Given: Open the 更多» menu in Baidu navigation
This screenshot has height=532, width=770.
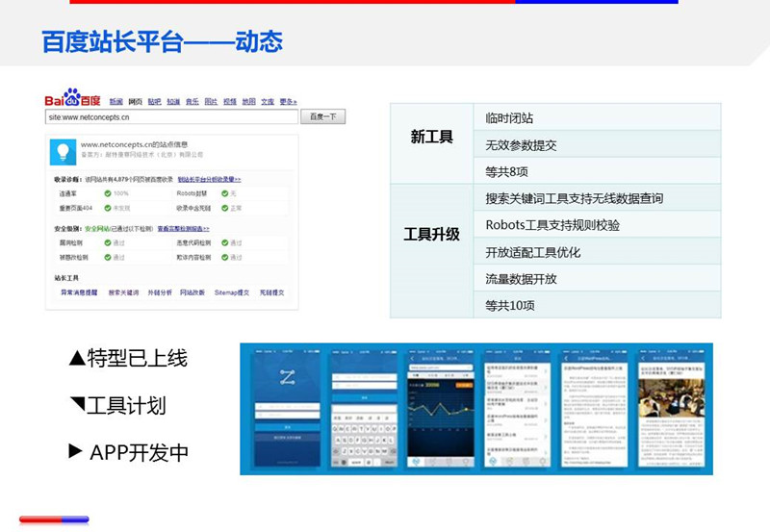Looking at the screenshot, I should (x=289, y=101).
